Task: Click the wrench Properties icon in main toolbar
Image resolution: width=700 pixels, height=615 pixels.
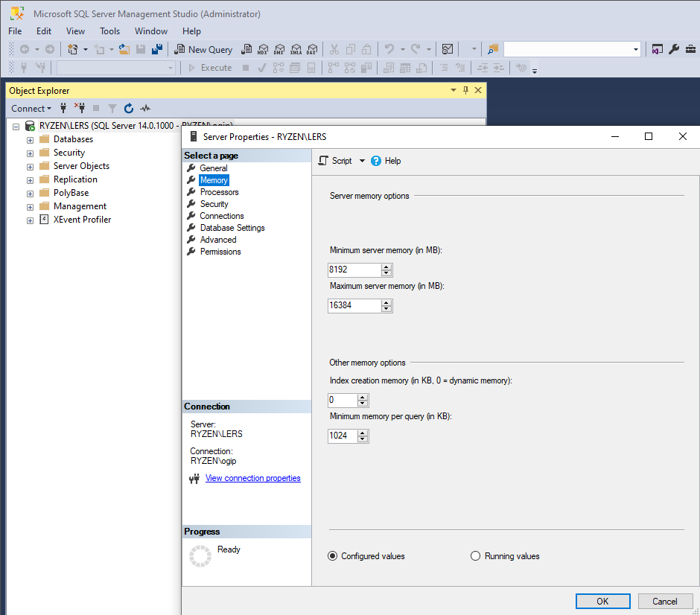Action: pyautogui.click(x=673, y=49)
